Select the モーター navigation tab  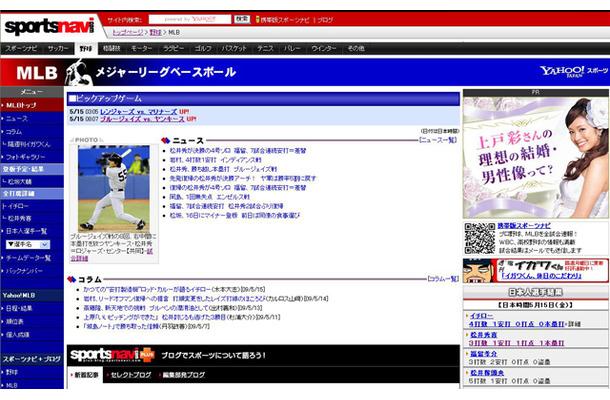[x=141, y=48]
